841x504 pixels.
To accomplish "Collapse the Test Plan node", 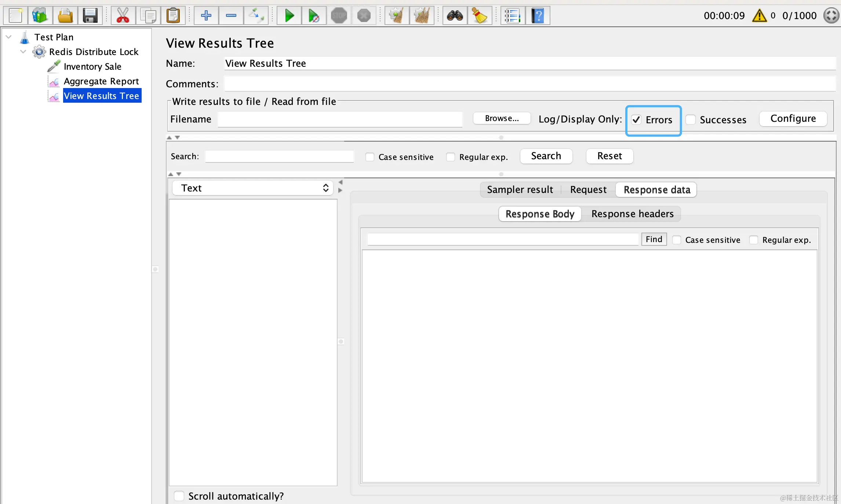I will pyautogui.click(x=9, y=37).
